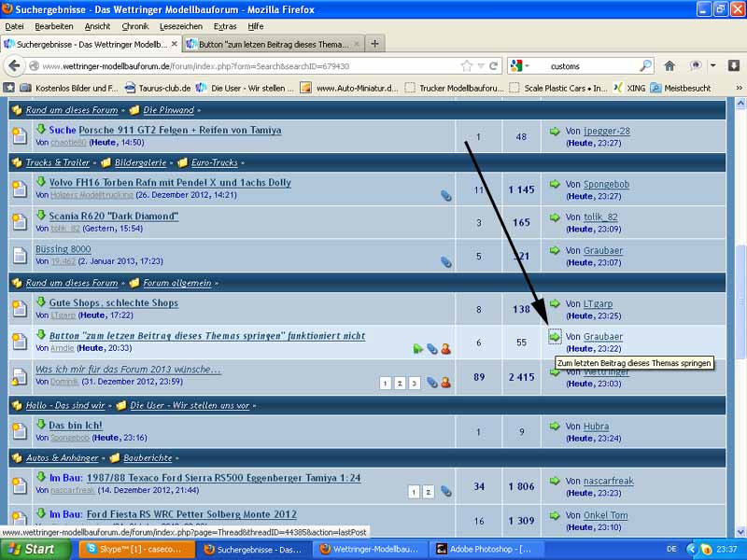Open the Windows Start button
This screenshot has height=560, width=747.
pos(35,549)
